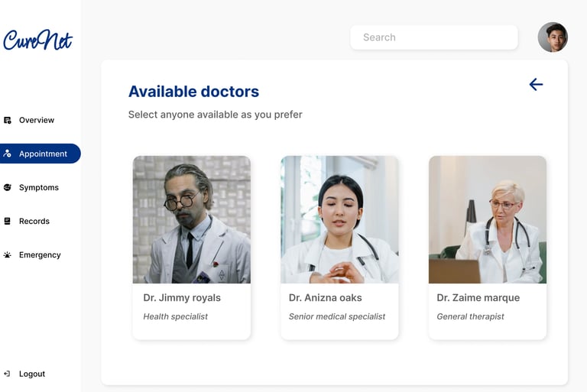Open the user profile avatar
Viewport: 587px width, 392px height.
pyautogui.click(x=552, y=37)
